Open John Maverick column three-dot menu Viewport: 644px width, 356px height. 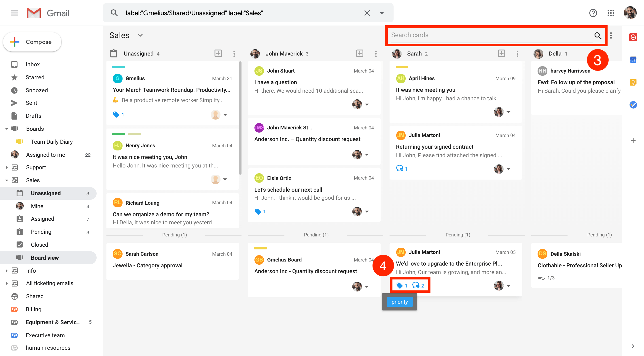pyautogui.click(x=376, y=54)
